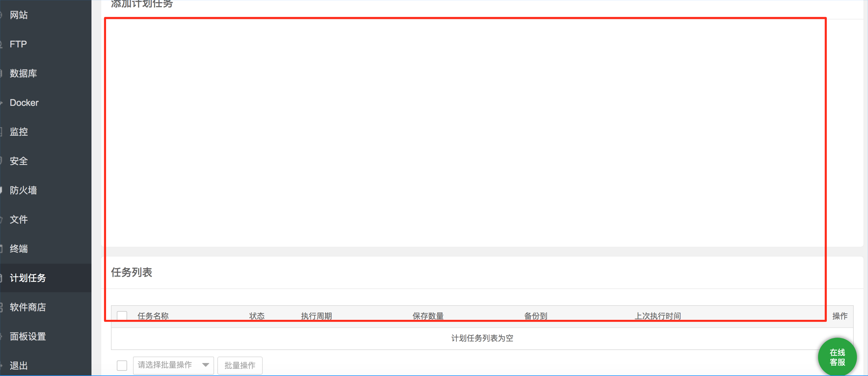Viewport: 868px width, 376px height.
Task: Go to 数据库 in the sidebar
Action: (x=23, y=73)
